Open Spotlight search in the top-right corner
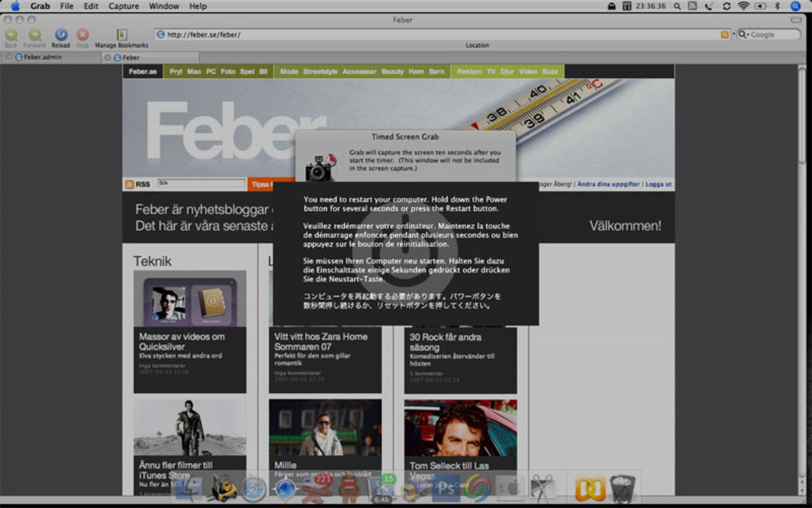 [x=796, y=6]
